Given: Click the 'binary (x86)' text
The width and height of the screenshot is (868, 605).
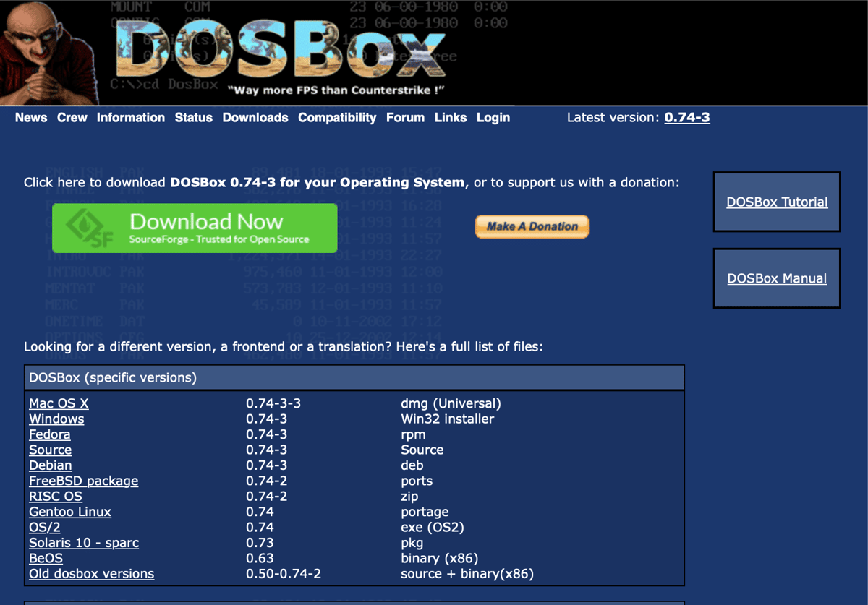Looking at the screenshot, I should [x=440, y=559].
